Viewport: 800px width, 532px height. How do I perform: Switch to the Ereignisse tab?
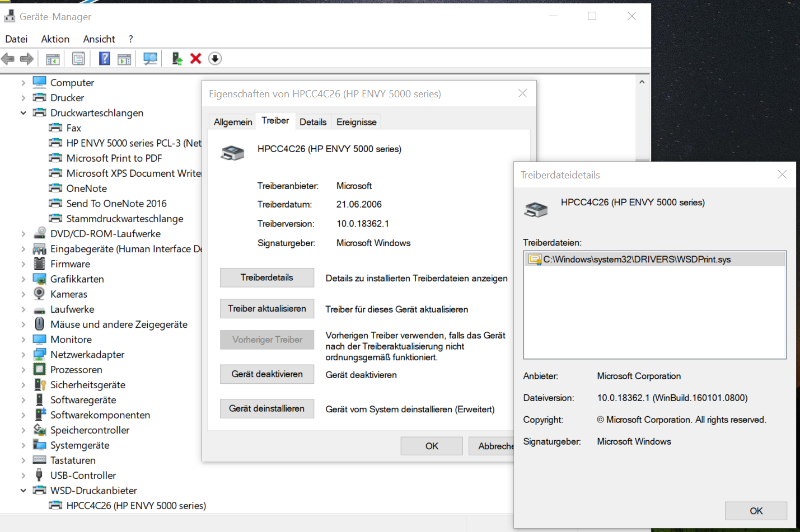[x=357, y=122]
